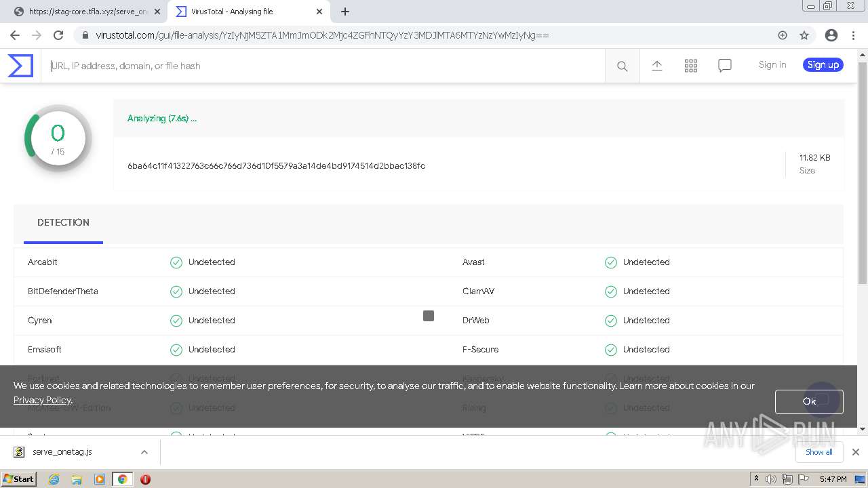868x488 pixels.
Task: Open the Windows Start menu
Action: coord(19,479)
